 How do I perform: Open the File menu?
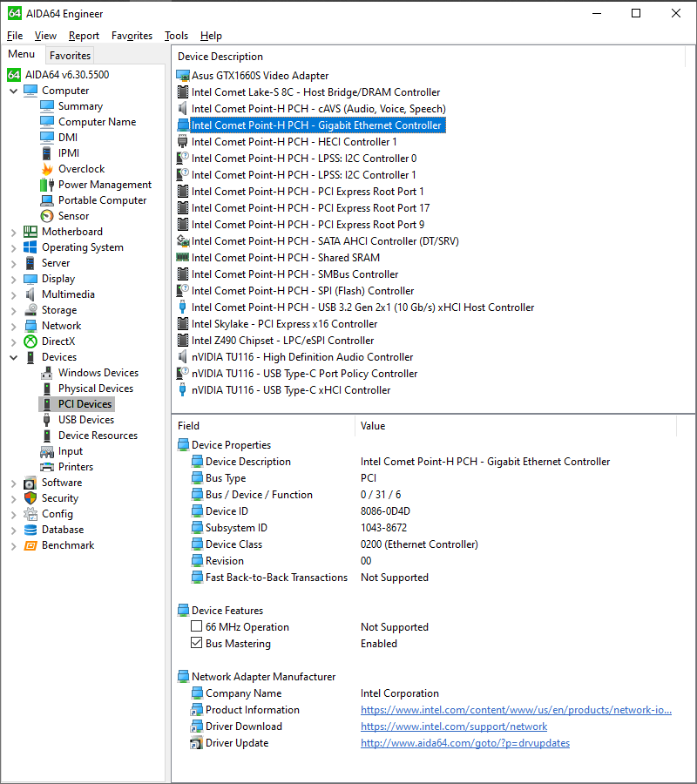[15, 36]
